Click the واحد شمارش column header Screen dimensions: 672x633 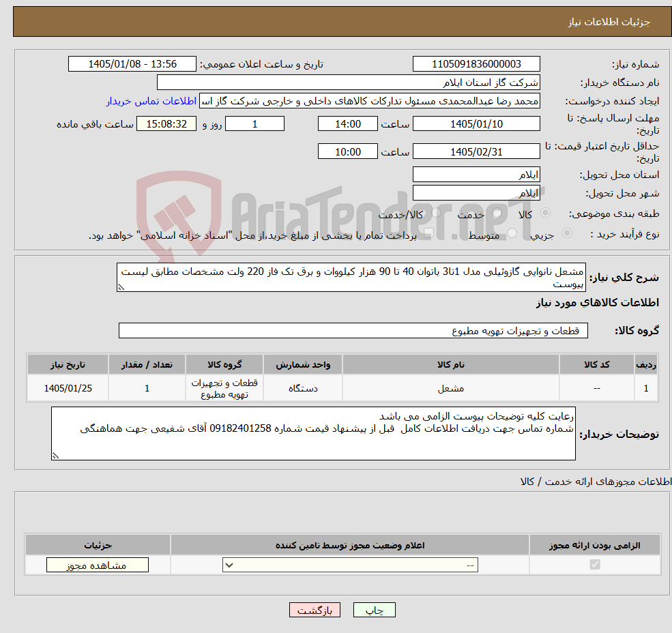point(303,365)
